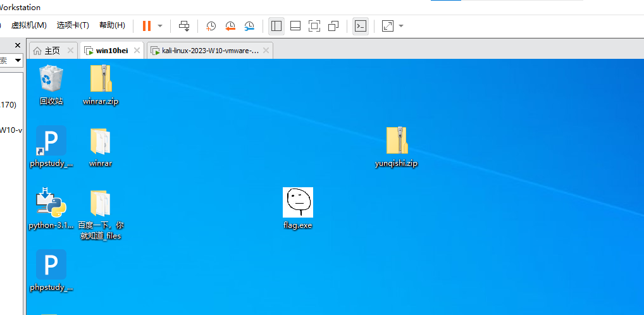Open the power options dropdown arrow
Viewport: 644px width, 315px height.
(160, 26)
